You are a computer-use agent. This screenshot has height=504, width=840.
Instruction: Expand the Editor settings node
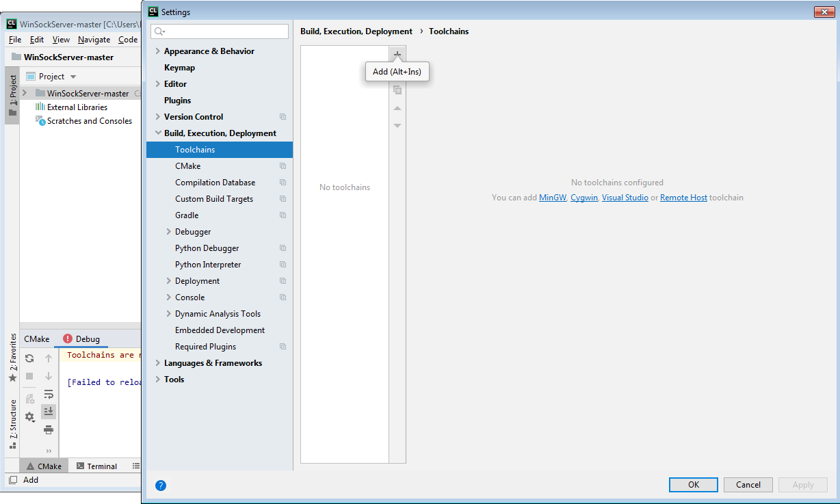click(158, 84)
